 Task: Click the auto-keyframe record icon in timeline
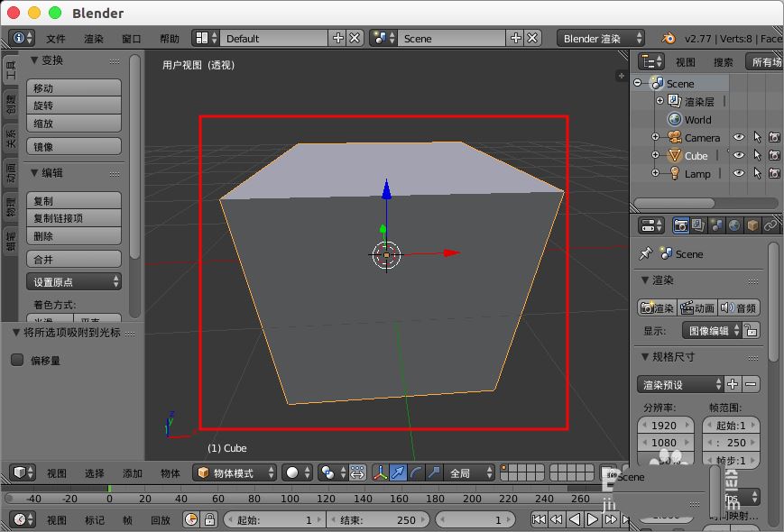point(191,519)
